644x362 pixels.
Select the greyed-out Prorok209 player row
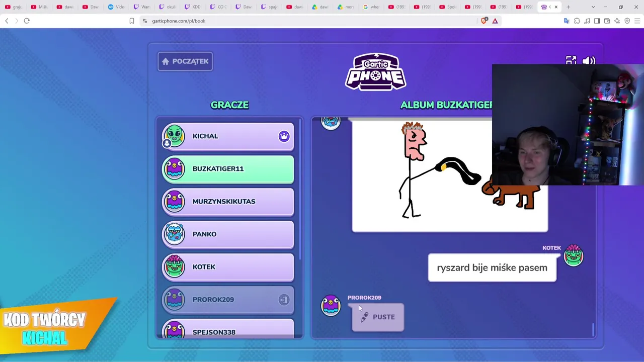pyautogui.click(x=228, y=300)
